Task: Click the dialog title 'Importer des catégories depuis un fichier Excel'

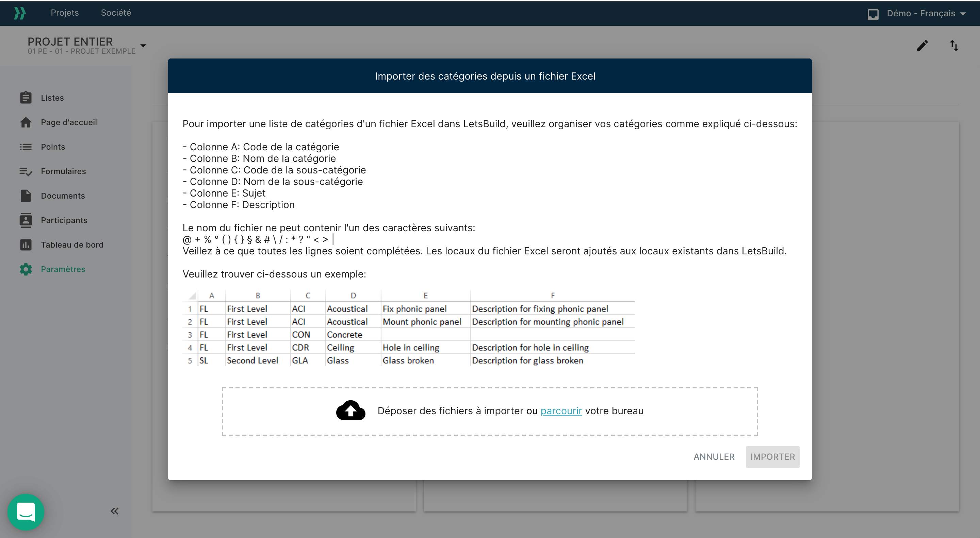Action: click(x=485, y=76)
